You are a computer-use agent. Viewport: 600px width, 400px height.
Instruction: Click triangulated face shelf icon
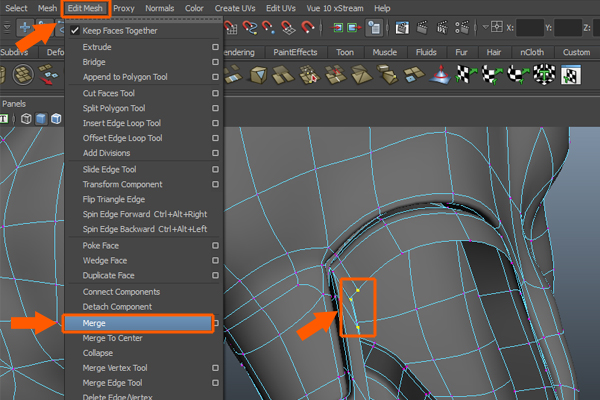pyautogui.click(x=361, y=74)
